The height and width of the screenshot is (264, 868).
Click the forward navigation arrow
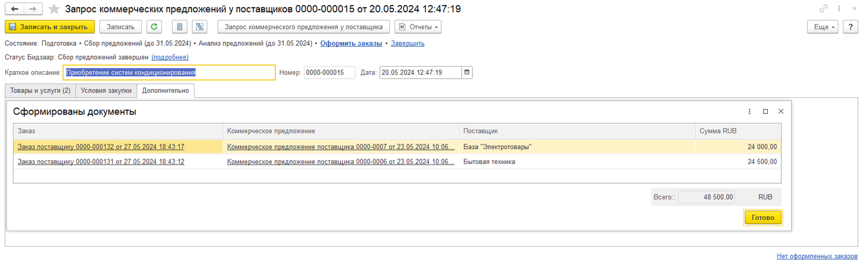click(33, 9)
